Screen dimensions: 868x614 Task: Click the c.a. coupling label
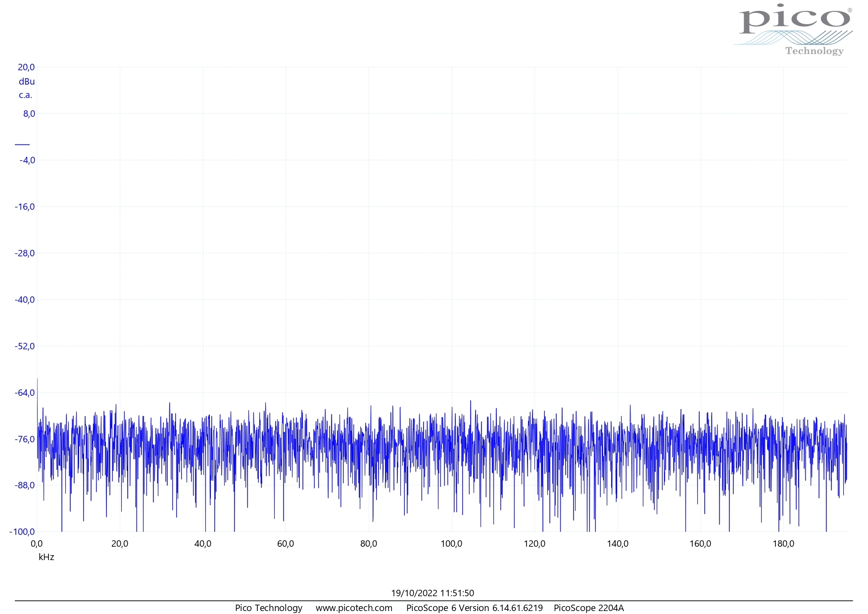[x=26, y=95]
